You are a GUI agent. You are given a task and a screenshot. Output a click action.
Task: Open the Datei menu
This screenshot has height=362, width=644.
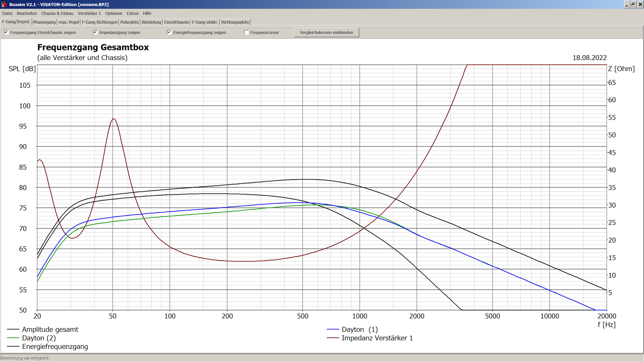point(7,13)
